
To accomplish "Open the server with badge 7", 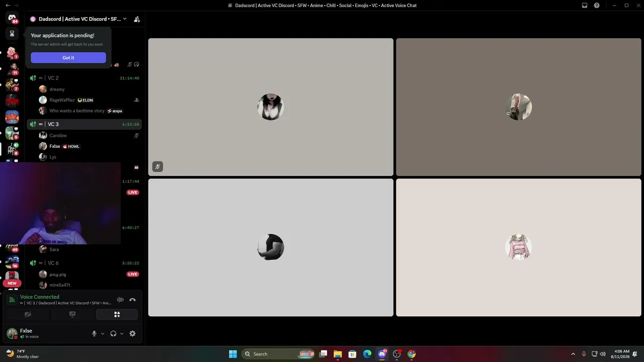I will pyautogui.click(x=12, y=84).
